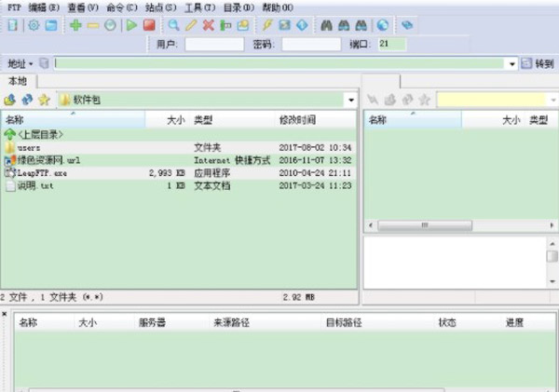Focus the 用户 input field
This screenshot has width=559, height=392.
coord(214,45)
